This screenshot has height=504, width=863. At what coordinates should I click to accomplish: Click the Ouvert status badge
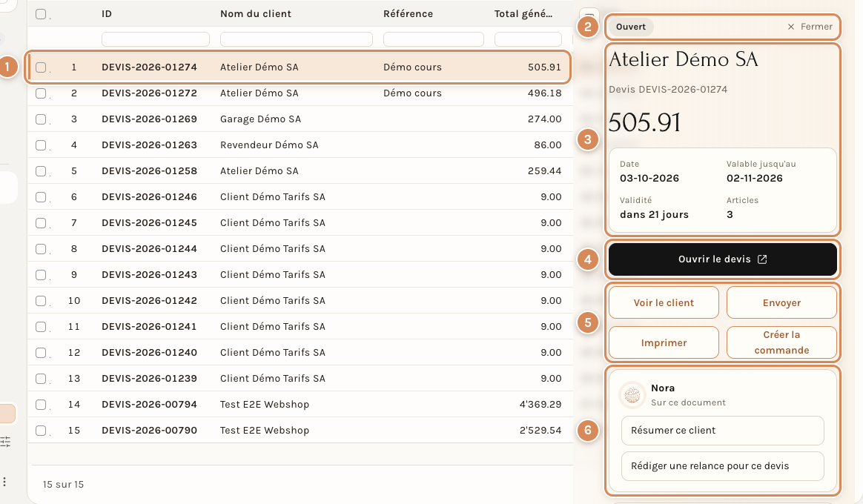[631, 27]
